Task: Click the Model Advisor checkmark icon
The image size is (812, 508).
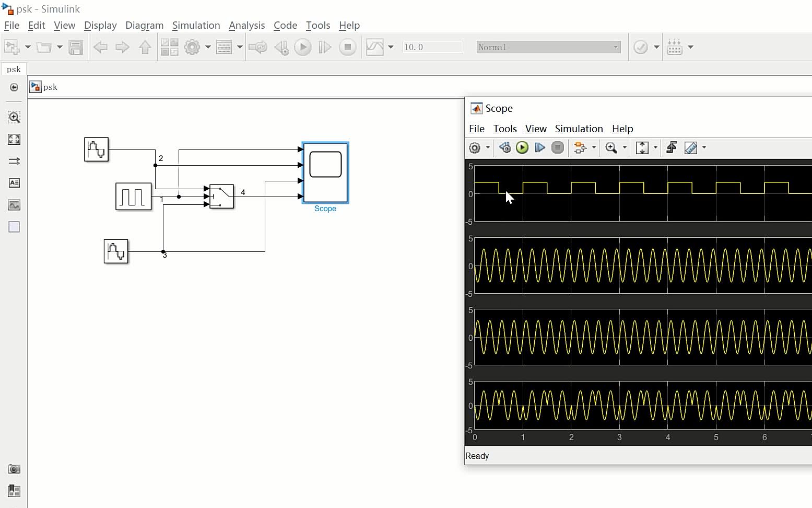Action: click(x=641, y=47)
